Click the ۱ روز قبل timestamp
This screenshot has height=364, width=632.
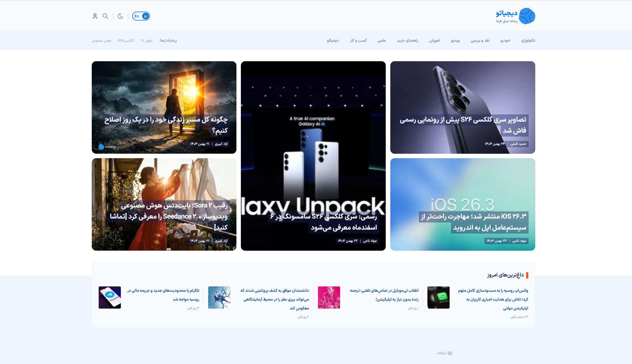(x=413, y=308)
